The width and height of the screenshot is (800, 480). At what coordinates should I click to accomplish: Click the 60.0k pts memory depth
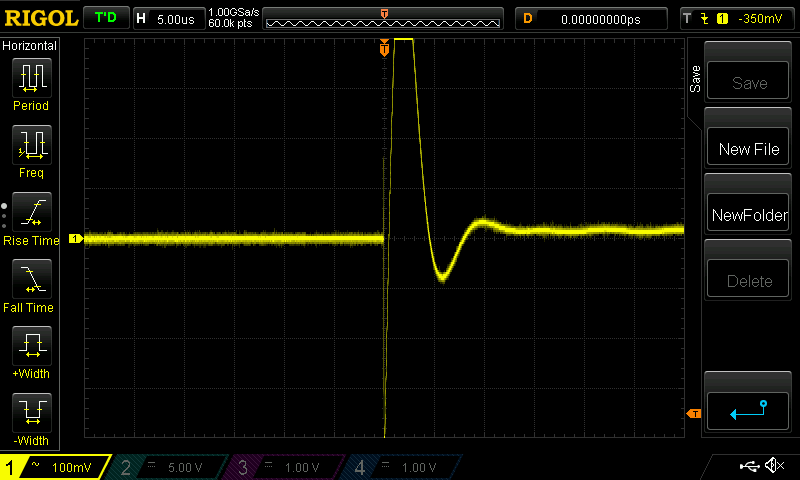pos(230,23)
